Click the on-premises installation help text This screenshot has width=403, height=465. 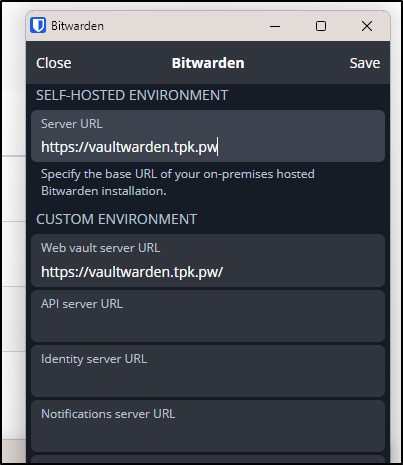[x=178, y=182]
